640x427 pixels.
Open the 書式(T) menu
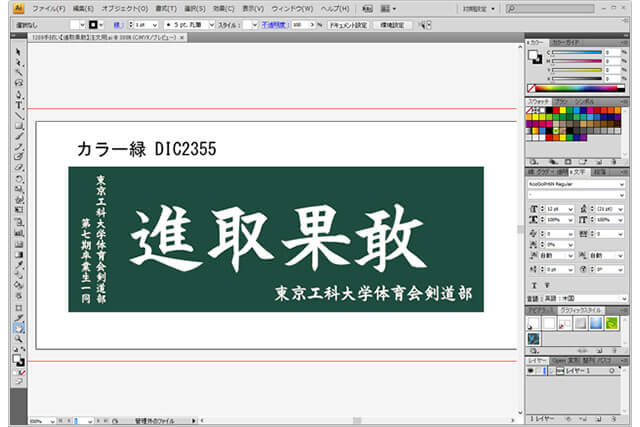pos(166,9)
